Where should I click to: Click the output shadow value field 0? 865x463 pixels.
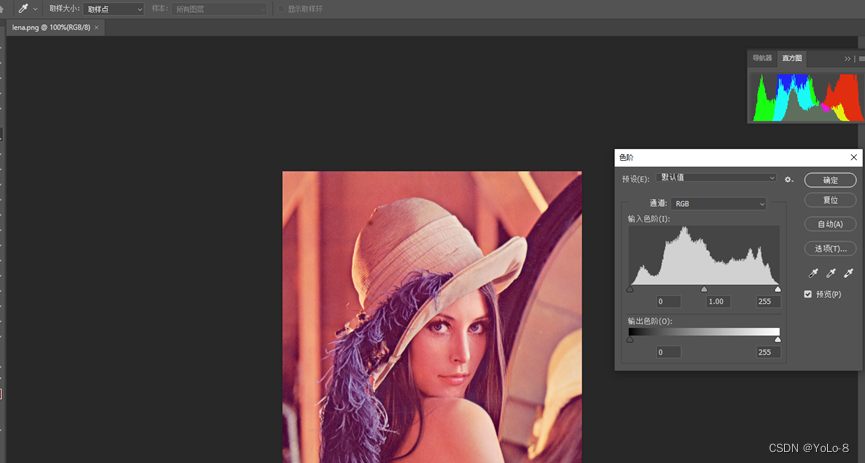click(669, 352)
